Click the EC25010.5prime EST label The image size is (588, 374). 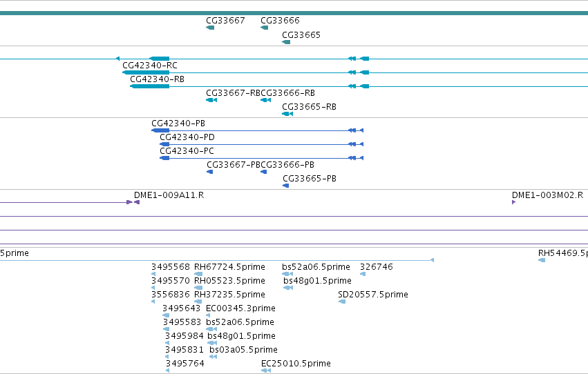click(x=296, y=364)
